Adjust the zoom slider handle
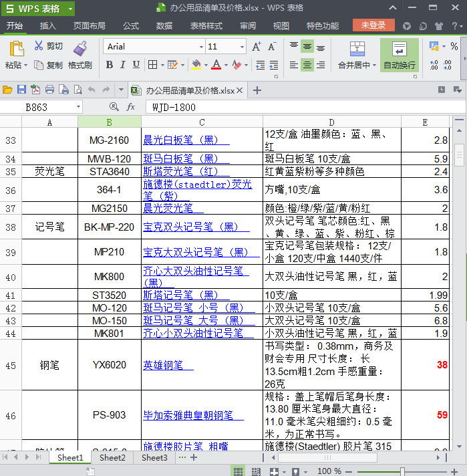 pos(402,471)
